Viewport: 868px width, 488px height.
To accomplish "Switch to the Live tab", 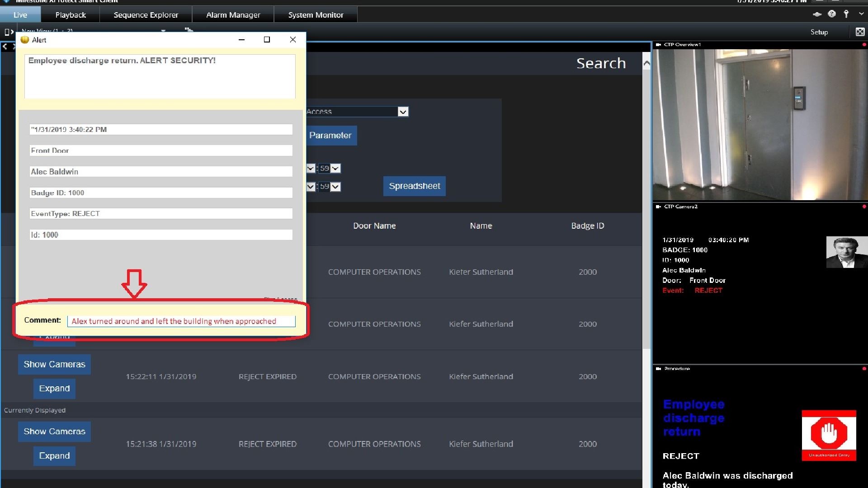I will [x=20, y=15].
